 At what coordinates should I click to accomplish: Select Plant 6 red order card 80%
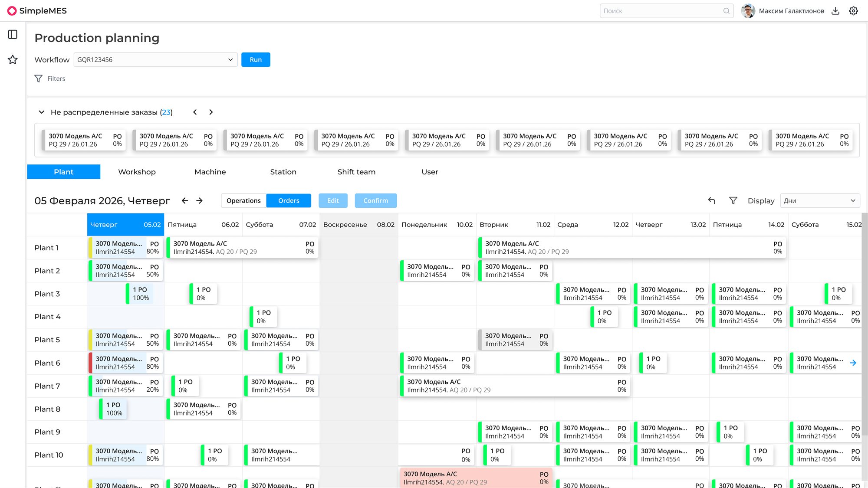[125, 363]
